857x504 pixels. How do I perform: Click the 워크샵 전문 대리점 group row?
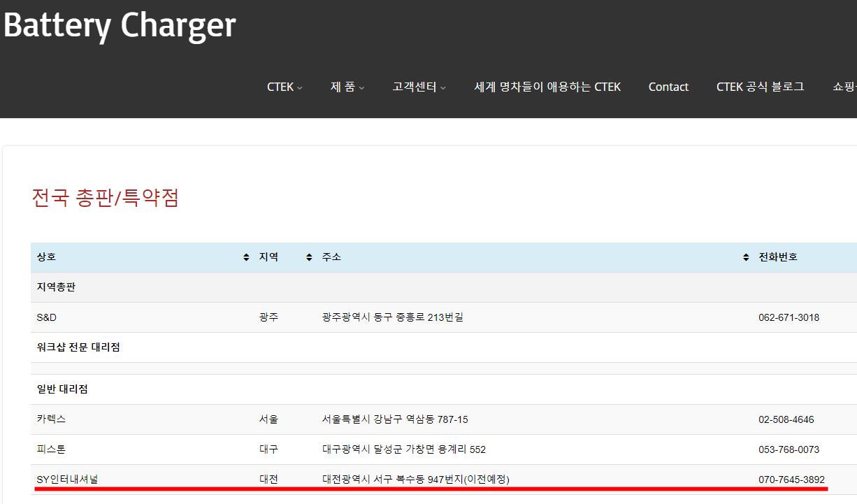(x=444, y=347)
